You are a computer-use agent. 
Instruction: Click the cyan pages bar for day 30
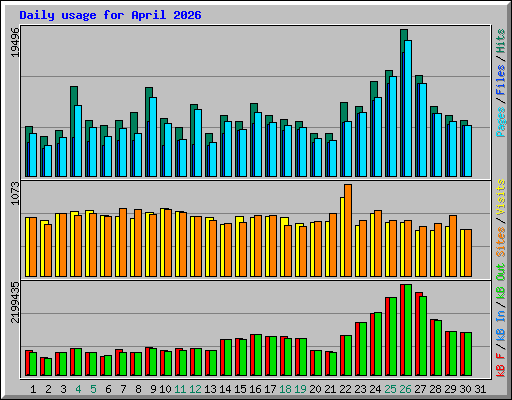coord(468,151)
